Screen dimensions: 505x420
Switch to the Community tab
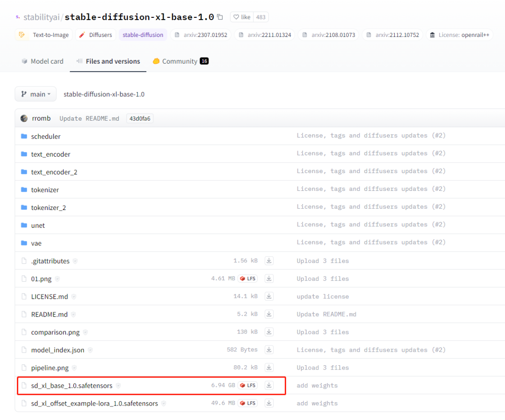point(180,61)
